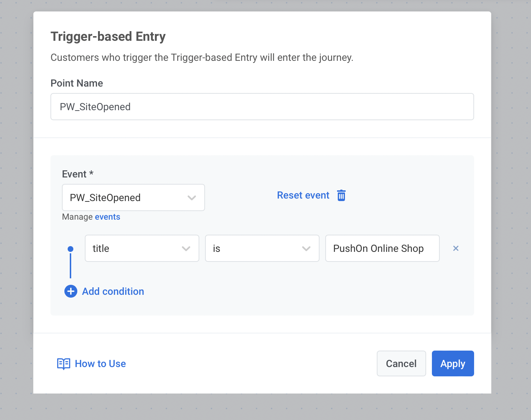Click the Add condition text link
Viewport: 531px width, 420px height.
[x=113, y=292]
